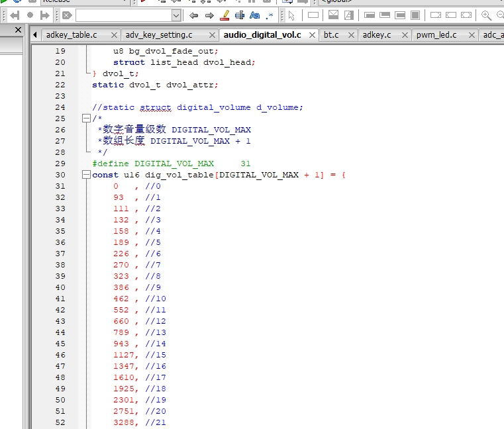The height and width of the screenshot is (429, 504).
Task: Toggle match case Aa icon
Action: 255,15
